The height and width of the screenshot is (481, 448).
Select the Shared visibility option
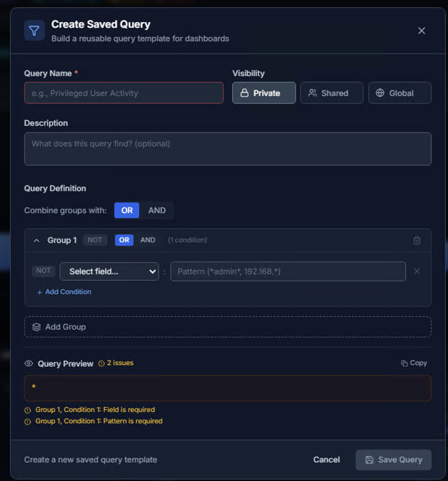[331, 93]
